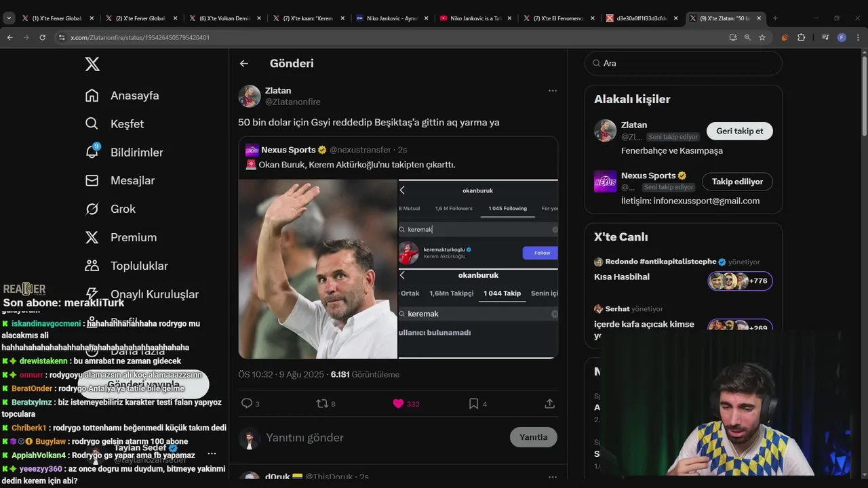Click the Bildirimler bell icon
Screen dimensions: 868x488
tap(92, 152)
